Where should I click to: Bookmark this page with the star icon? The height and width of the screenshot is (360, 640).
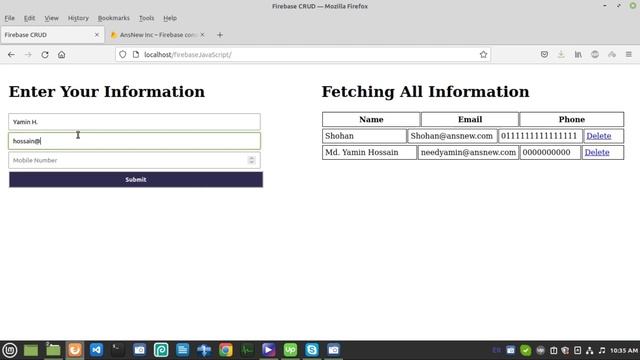click(x=483, y=54)
